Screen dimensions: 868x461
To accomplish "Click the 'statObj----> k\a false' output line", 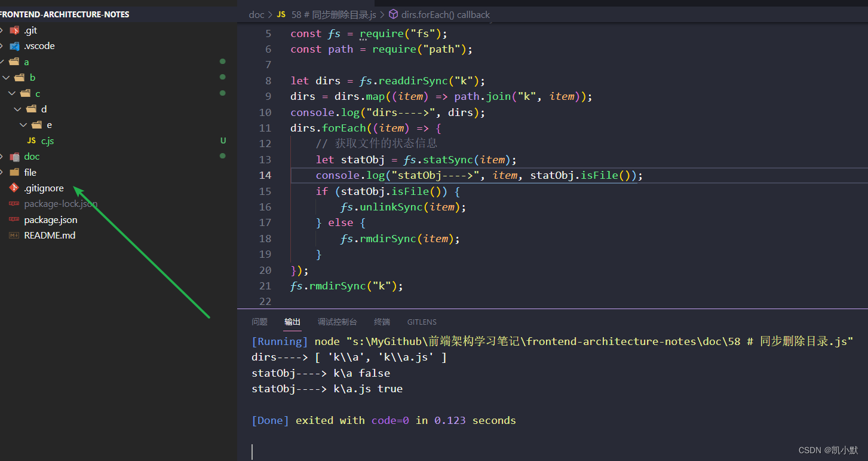I will point(321,373).
